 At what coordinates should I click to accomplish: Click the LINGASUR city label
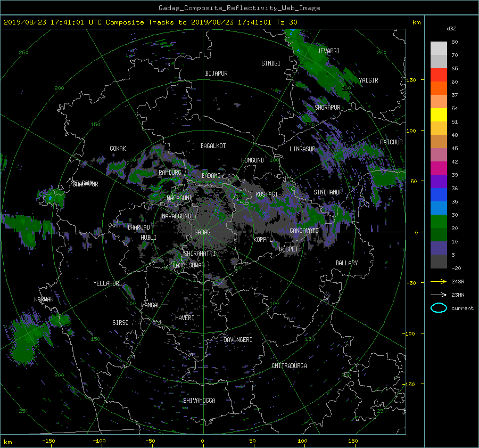click(302, 149)
